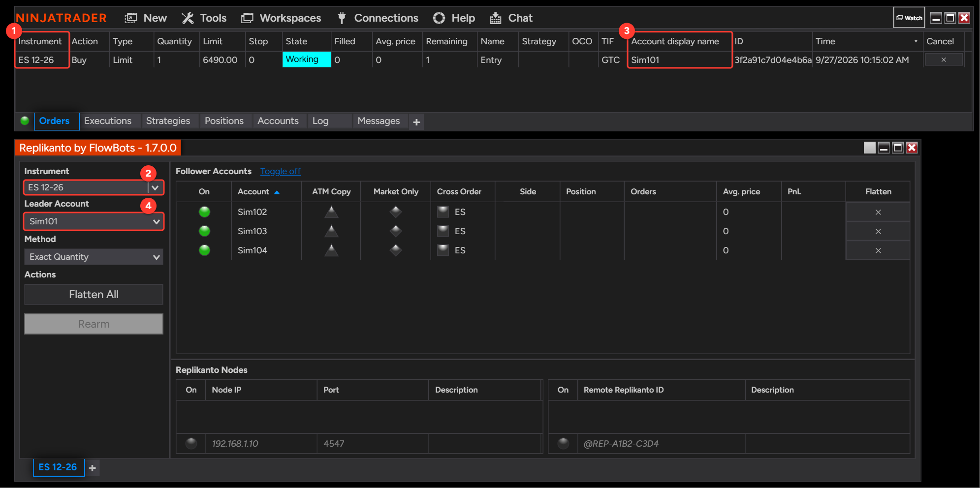Toggle ATM Copy triangle for Sim102

click(331, 212)
